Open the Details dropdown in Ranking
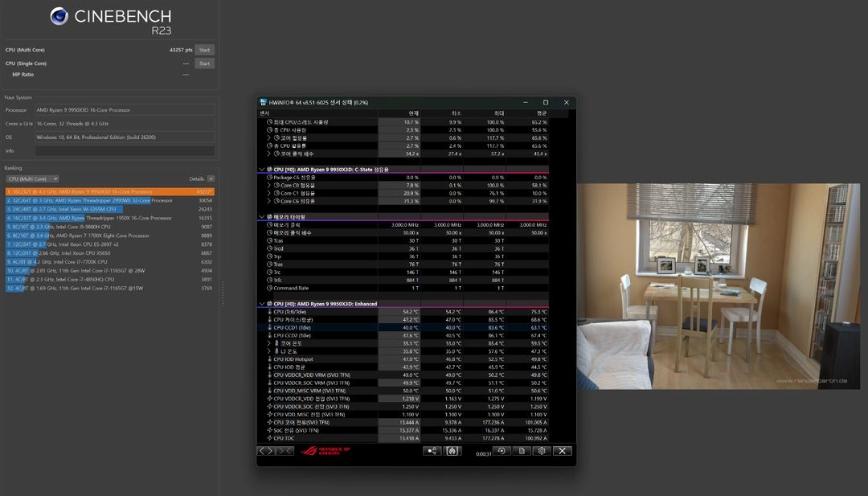The width and height of the screenshot is (868, 496). (211, 178)
